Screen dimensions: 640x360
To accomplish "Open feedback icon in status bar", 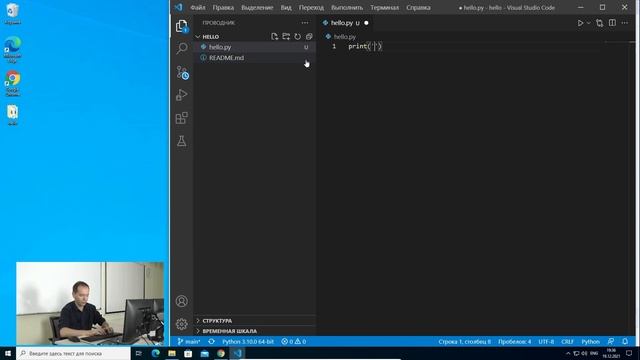I will pyautogui.click(x=611, y=342).
